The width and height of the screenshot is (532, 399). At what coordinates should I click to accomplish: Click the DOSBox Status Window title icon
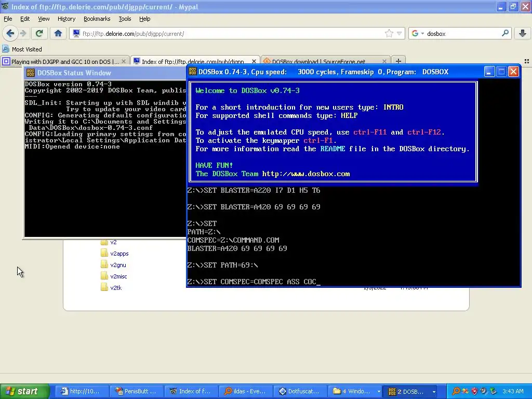pos(31,73)
